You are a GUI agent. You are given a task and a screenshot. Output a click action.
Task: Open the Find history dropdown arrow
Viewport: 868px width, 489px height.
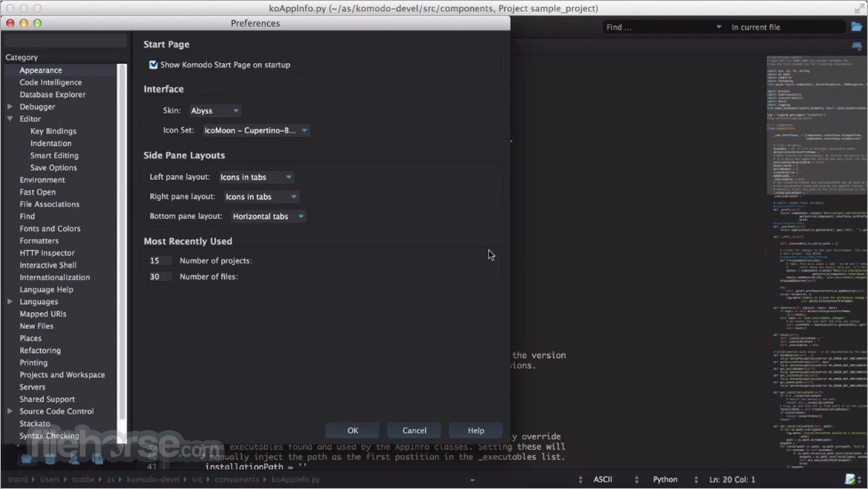coord(719,27)
